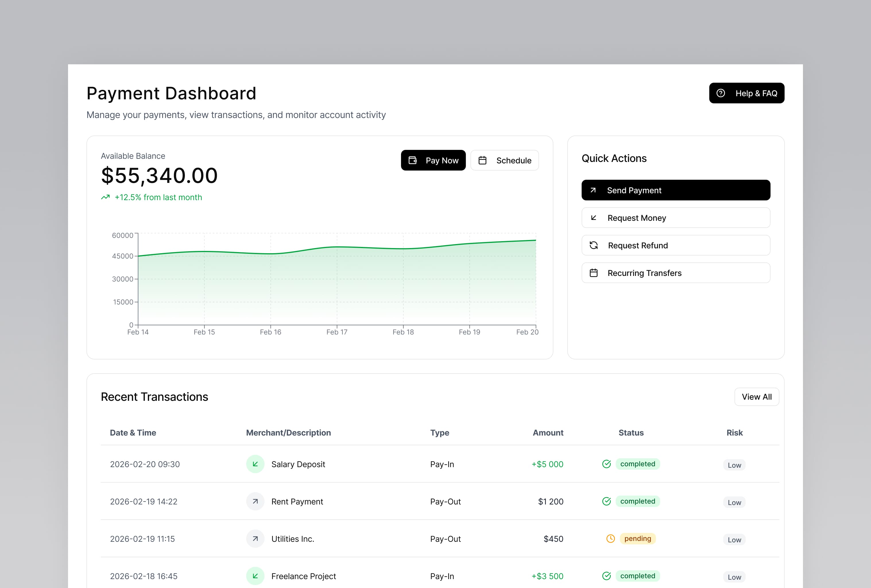Click View All in Recent Transactions
The height and width of the screenshot is (588, 871).
click(x=757, y=396)
